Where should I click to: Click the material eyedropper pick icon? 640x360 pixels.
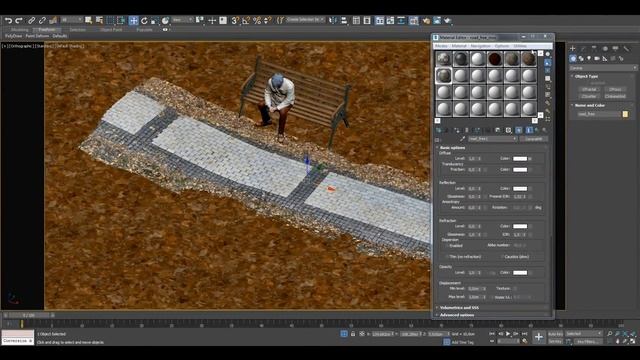coord(462,139)
